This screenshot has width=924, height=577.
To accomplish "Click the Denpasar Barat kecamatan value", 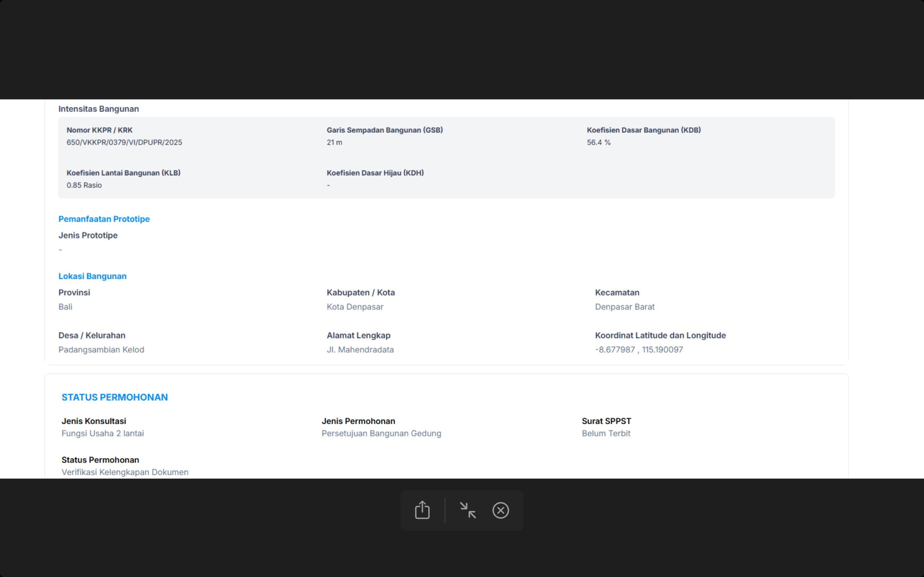I will [625, 307].
